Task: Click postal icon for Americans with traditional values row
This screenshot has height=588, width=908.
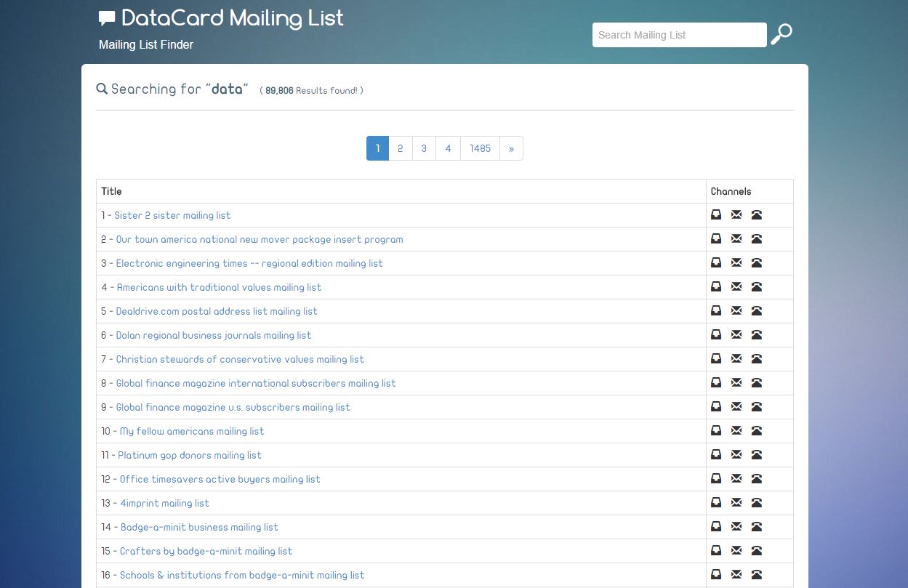Action: pyautogui.click(x=716, y=286)
